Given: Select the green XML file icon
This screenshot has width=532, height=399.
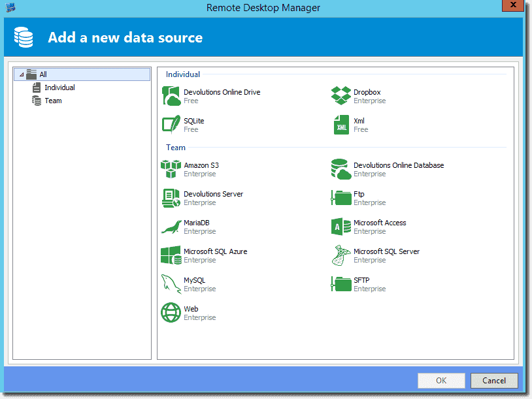Looking at the screenshot, I should [341, 125].
